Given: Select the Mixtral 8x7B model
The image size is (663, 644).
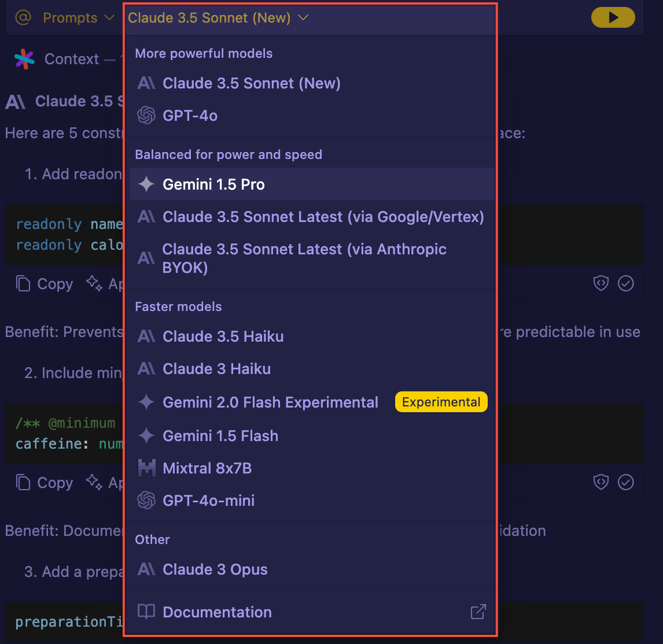Looking at the screenshot, I should point(312,468).
